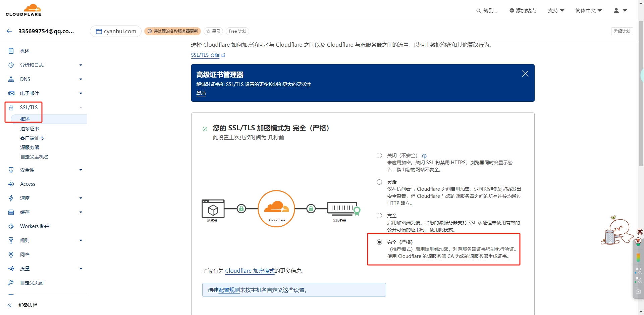This screenshot has width=644, height=315.
Task: Click the 折叠边栏 double chevron icon
Action: 9,305
